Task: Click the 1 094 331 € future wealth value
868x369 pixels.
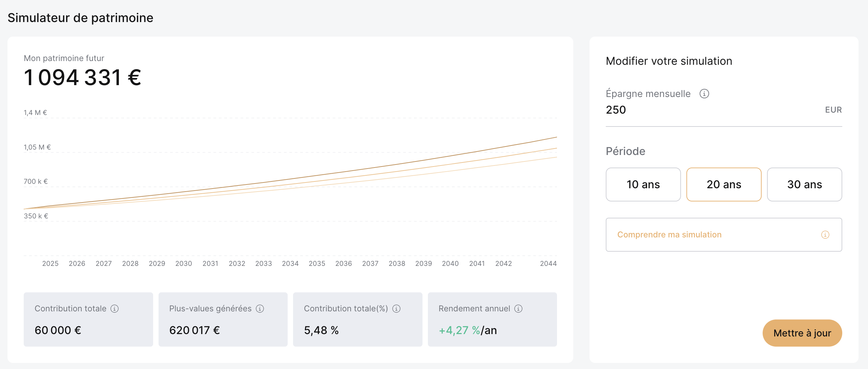Action: click(x=82, y=77)
